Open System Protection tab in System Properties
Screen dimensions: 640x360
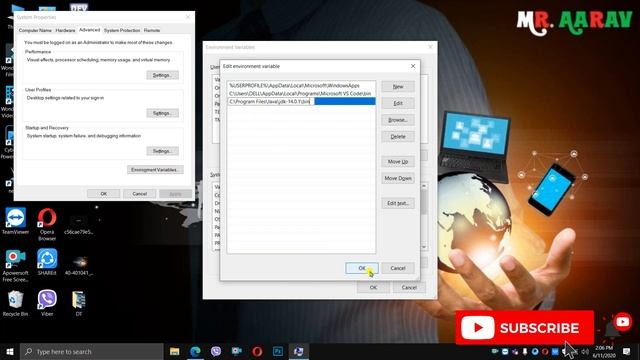point(122,30)
